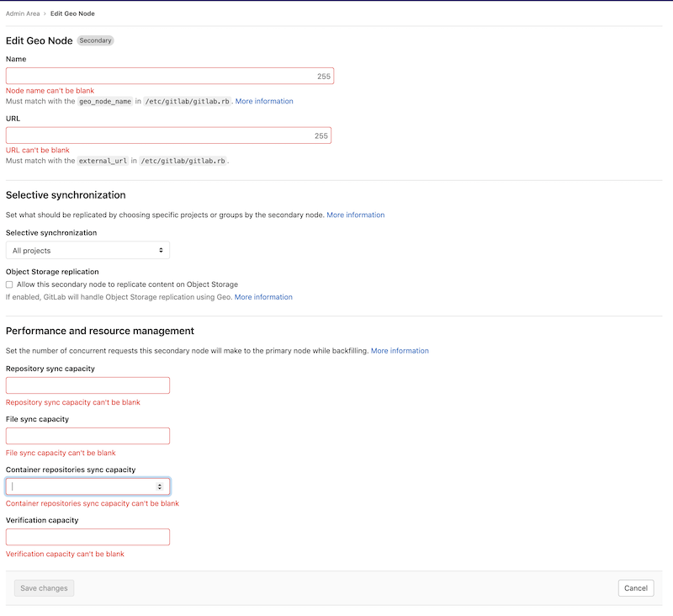Open More information about backfilling requests
This screenshot has width=673, height=616.
click(x=400, y=350)
